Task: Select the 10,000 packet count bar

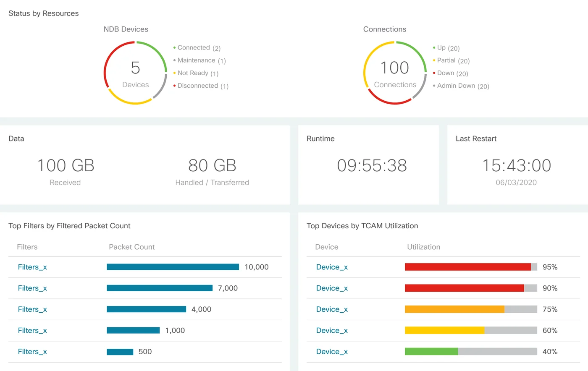Action: (x=173, y=267)
